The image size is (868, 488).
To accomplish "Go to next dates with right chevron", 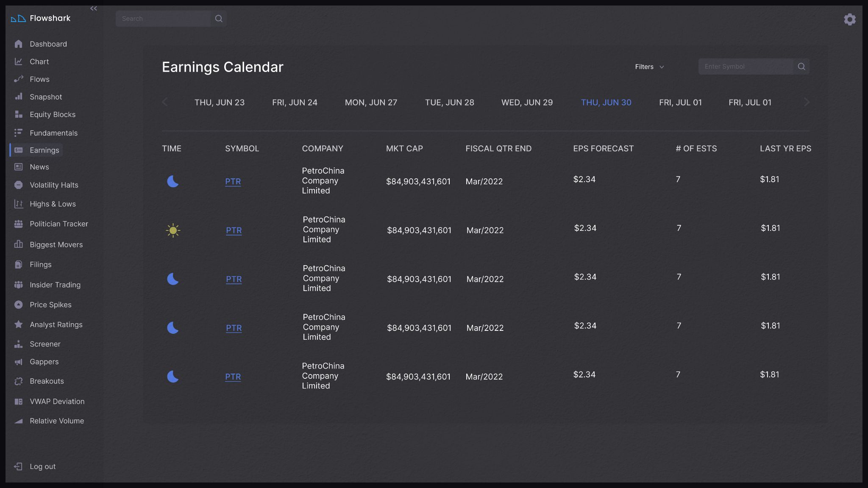I will (807, 103).
